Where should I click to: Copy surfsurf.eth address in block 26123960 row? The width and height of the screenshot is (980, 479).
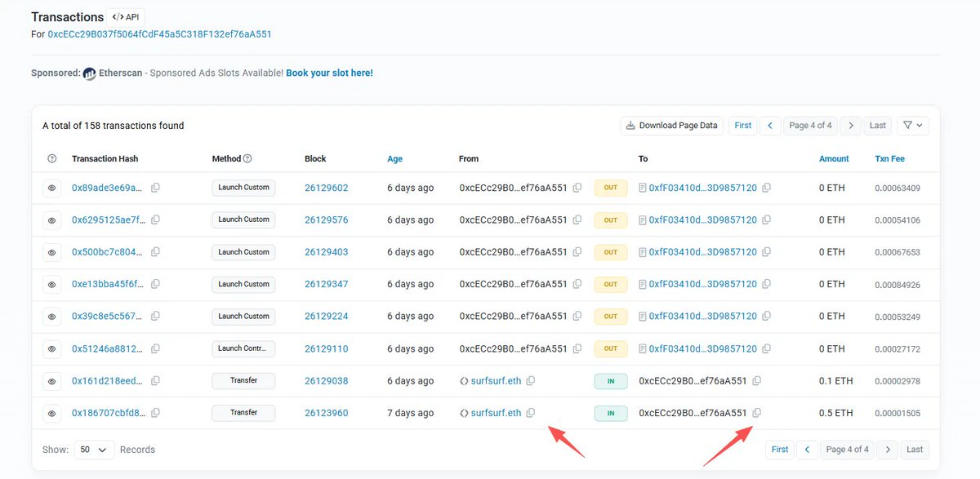[x=531, y=413]
